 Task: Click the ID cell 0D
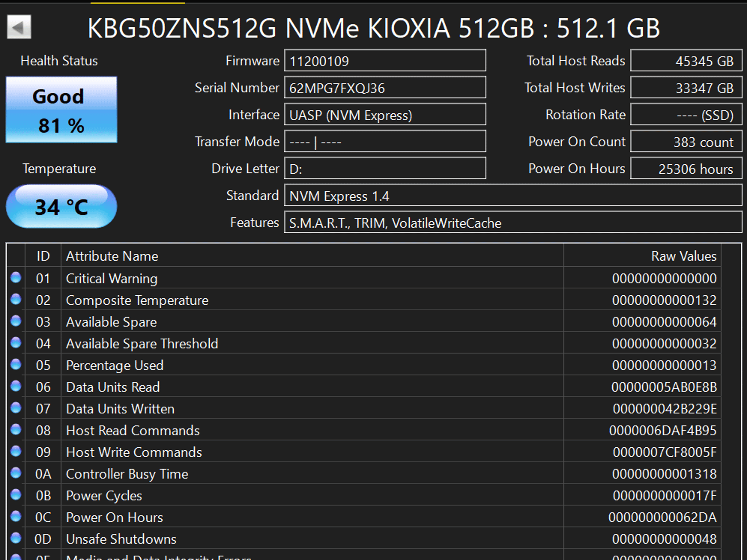43,539
